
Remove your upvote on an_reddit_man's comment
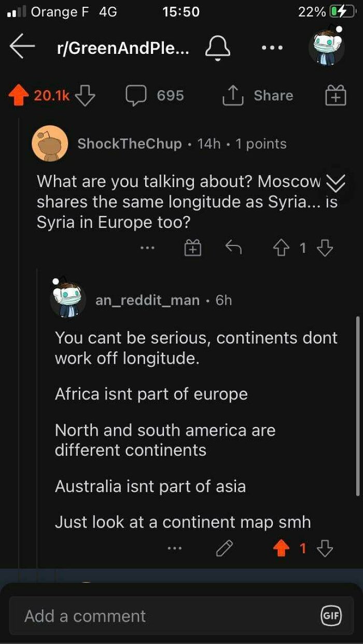(x=282, y=547)
